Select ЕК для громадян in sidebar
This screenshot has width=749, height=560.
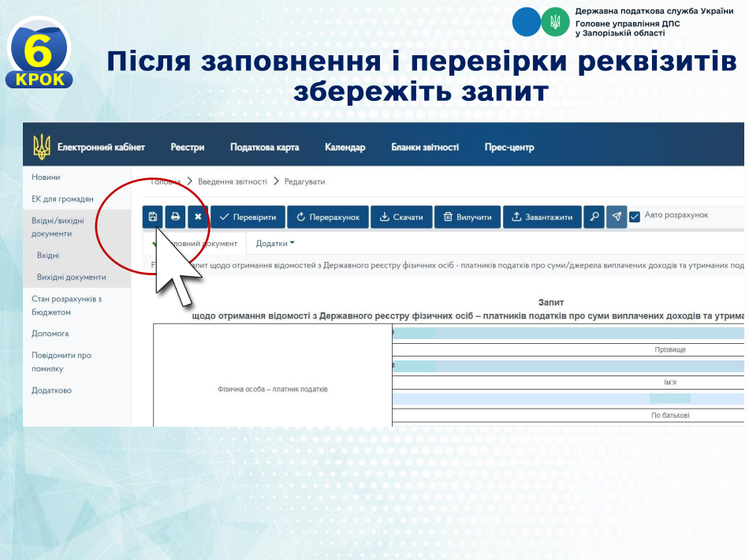pyautogui.click(x=62, y=199)
